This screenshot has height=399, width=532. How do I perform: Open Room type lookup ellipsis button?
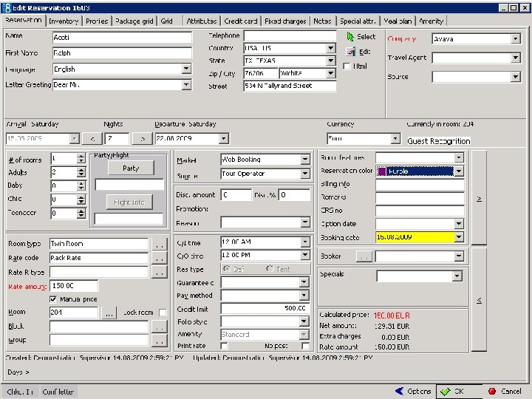[x=159, y=244]
